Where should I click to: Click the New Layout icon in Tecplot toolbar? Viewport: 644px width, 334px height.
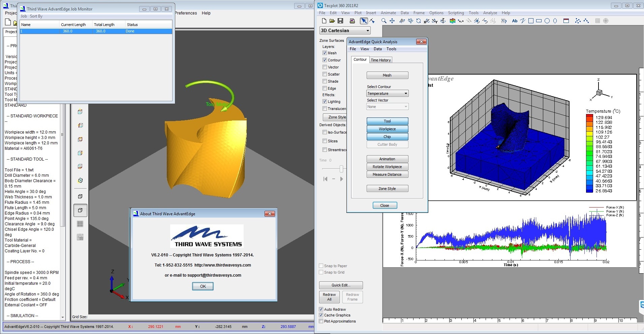coord(324,21)
